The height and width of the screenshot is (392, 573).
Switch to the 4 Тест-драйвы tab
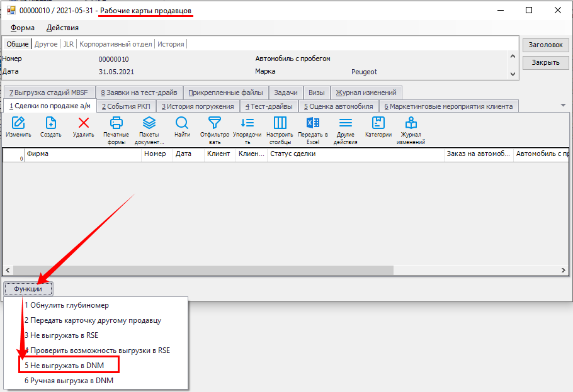pyautogui.click(x=269, y=106)
